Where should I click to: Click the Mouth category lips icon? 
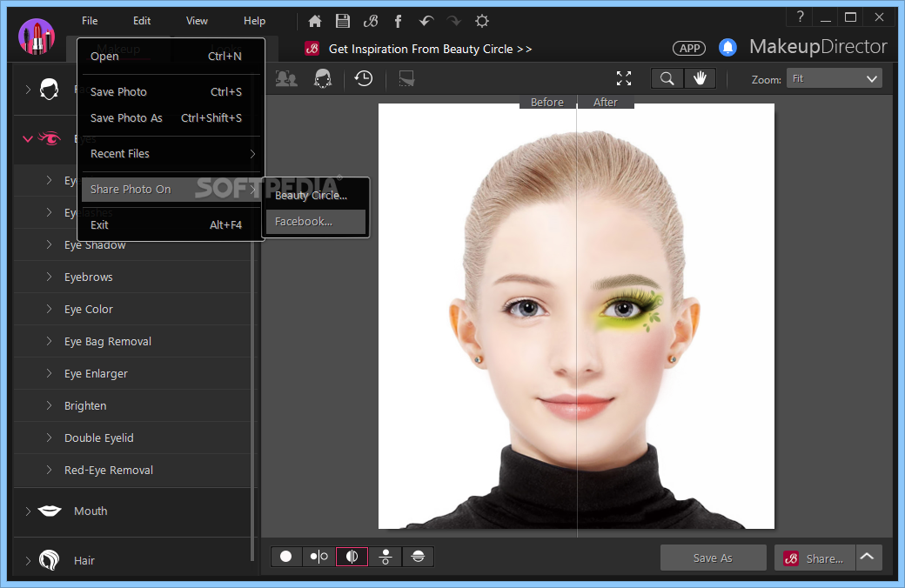(50, 511)
